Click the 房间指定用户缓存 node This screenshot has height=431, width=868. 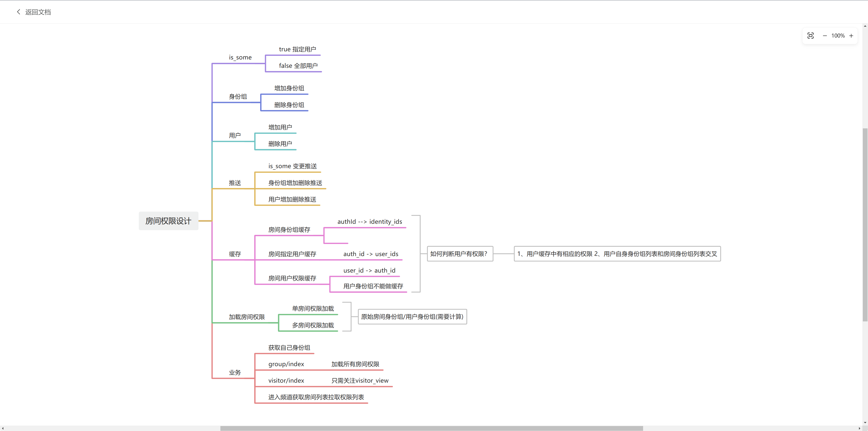point(292,254)
